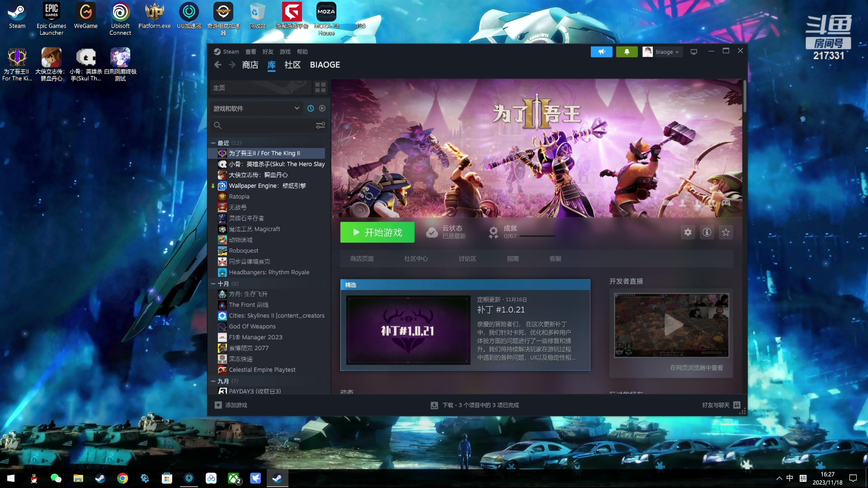This screenshot has width=868, height=488.
Task: Open game settings gear for For The King II
Action: coord(688,232)
